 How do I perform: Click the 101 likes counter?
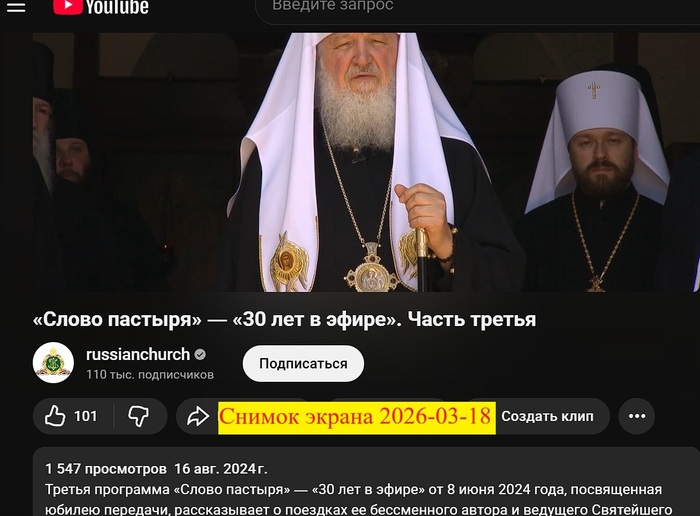tap(85, 416)
